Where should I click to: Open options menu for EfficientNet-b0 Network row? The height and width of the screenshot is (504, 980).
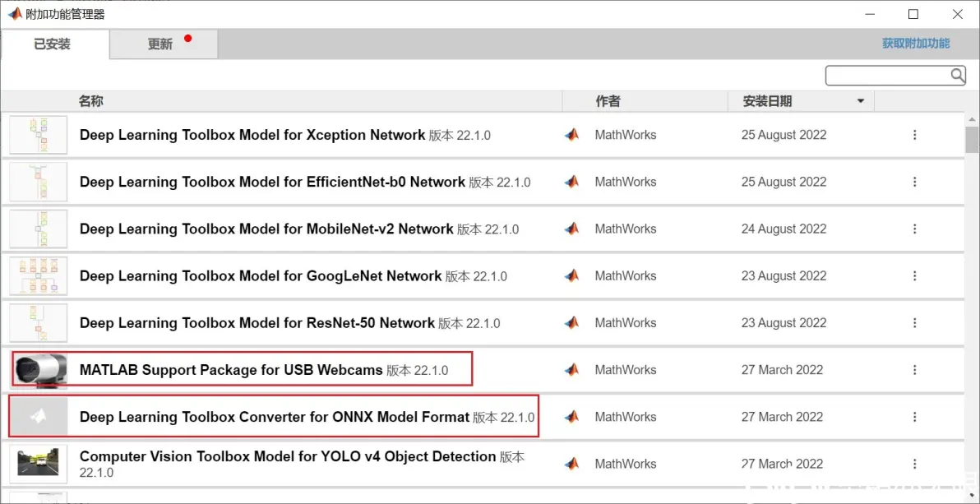click(914, 182)
